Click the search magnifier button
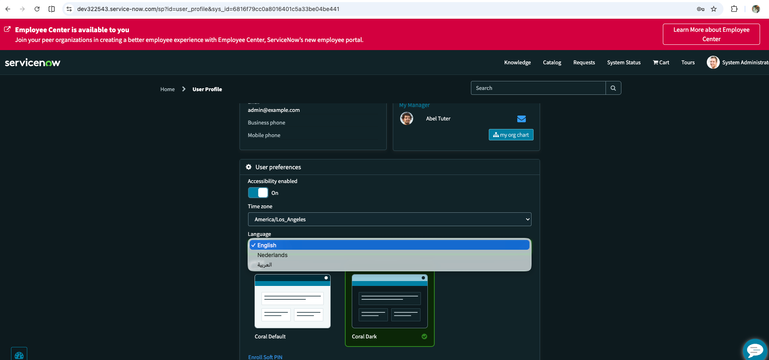The height and width of the screenshot is (360, 769). (x=613, y=88)
